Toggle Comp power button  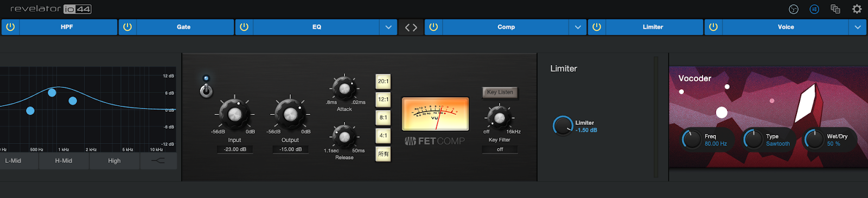tap(433, 27)
